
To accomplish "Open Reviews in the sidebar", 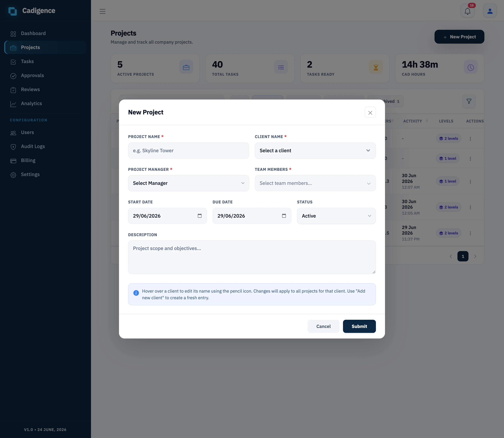I will point(45,90).
